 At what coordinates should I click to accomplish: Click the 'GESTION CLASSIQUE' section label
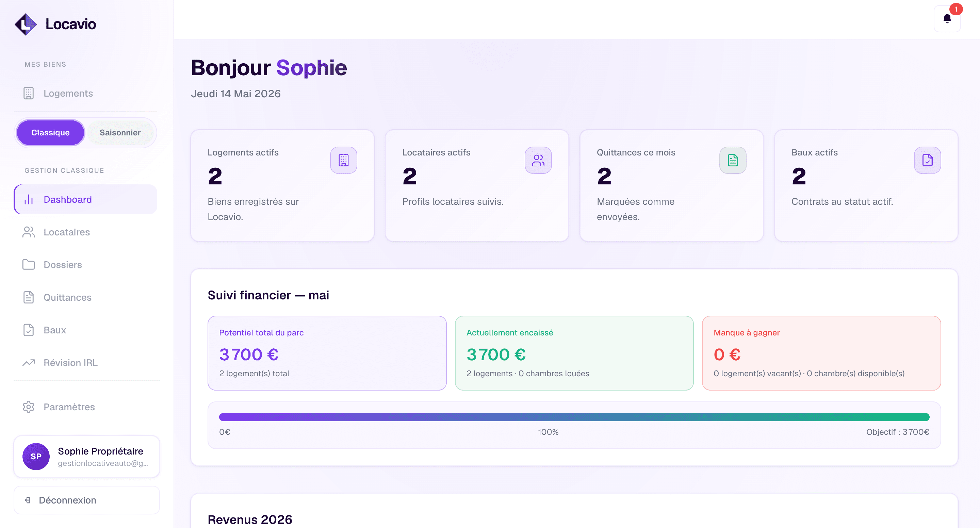coord(64,170)
